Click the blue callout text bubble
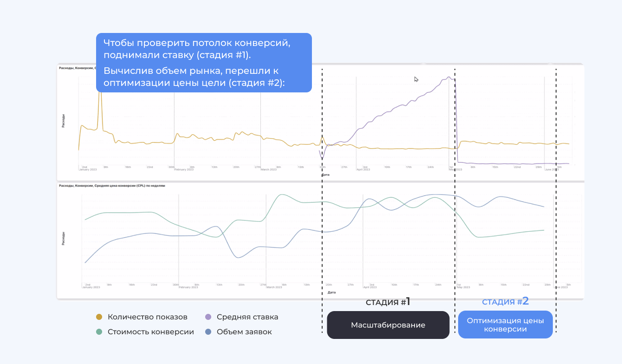The height and width of the screenshot is (364, 622). pos(203,63)
